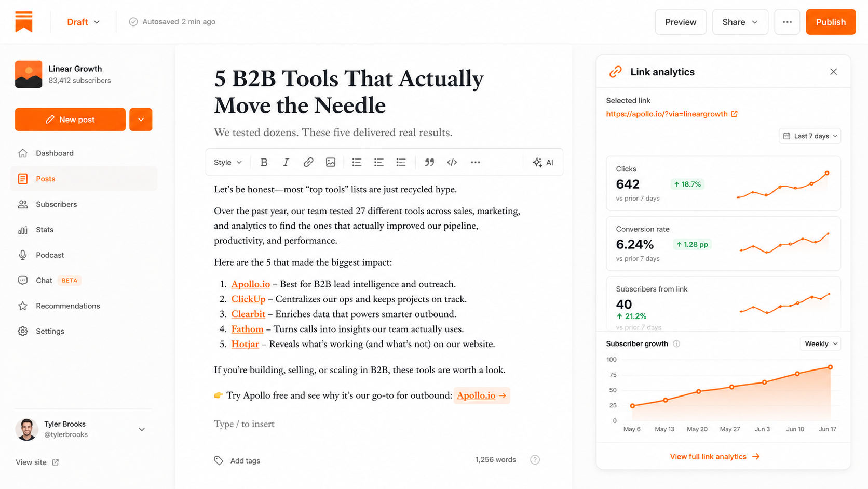Screen dimensions: 868x489
Task: Click the orange bookmark logo
Action: point(24,22)
